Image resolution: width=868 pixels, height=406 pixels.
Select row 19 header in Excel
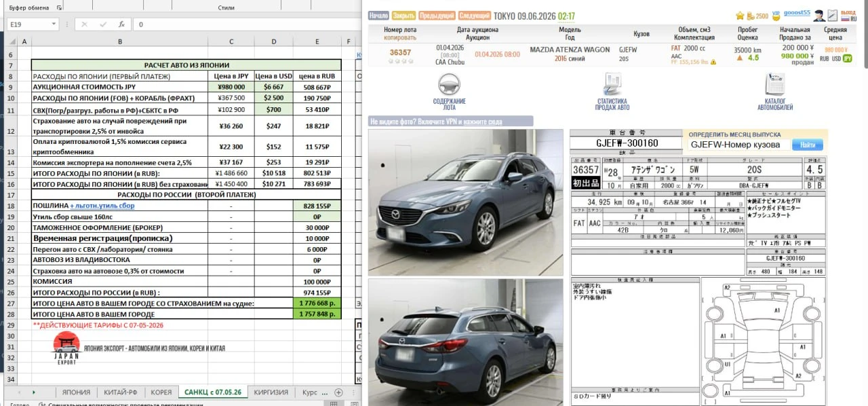pos(9,217)
